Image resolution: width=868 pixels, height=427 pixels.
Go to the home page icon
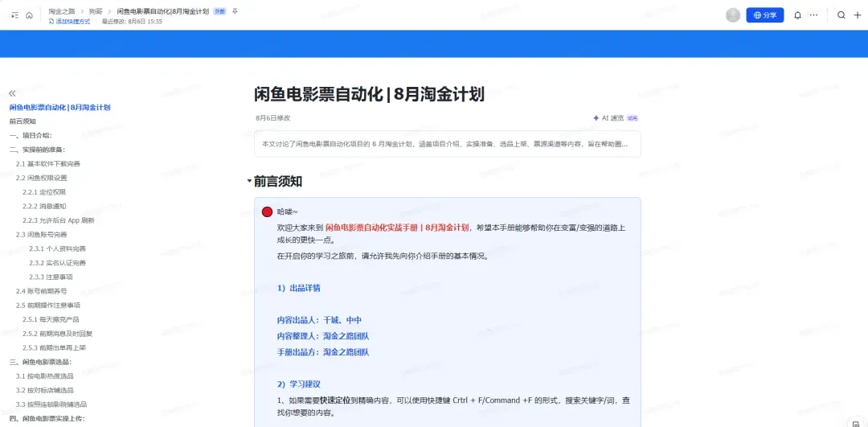(x=30, y=15)
